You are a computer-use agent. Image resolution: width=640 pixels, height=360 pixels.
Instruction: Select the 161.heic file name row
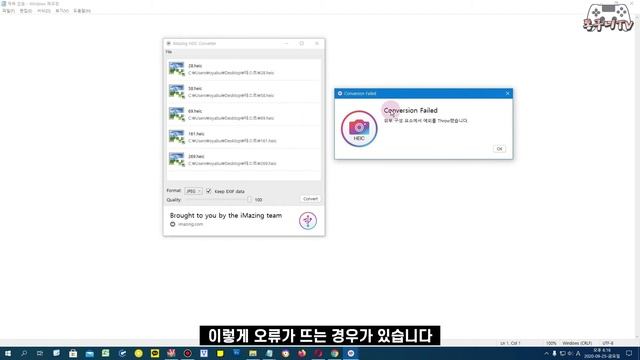[x=196, y=133]
